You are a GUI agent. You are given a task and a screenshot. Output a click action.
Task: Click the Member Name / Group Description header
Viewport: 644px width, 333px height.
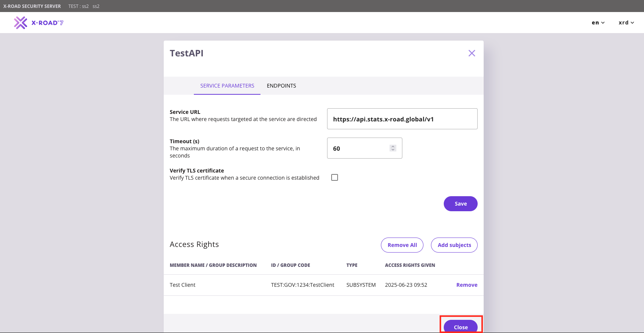point(213,265)
